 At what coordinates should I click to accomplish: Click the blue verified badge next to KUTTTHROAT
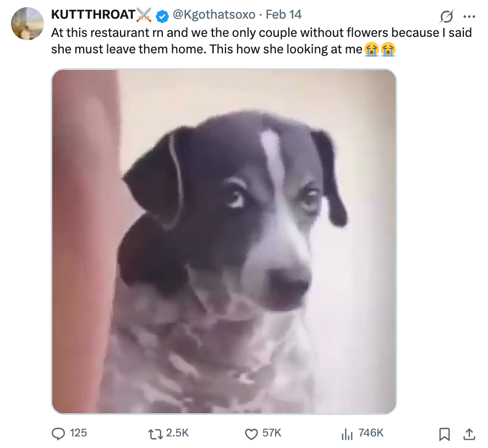coord(161,17)
